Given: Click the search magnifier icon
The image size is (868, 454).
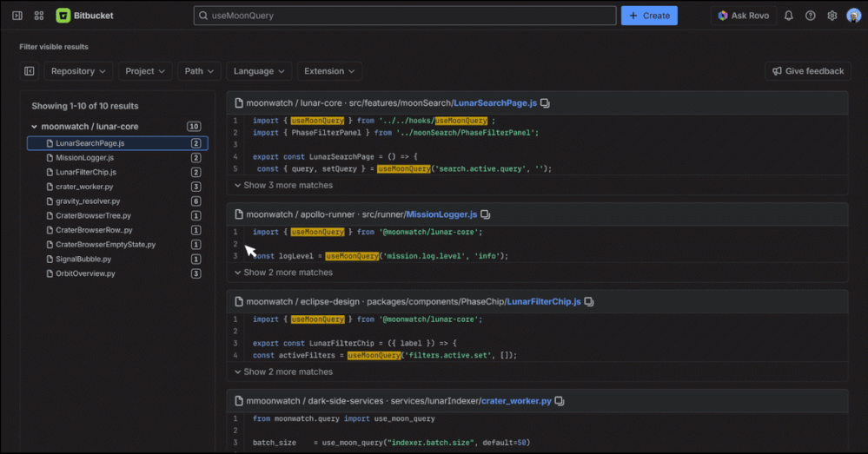Looking at the screenshot, I should coord(203,16).
